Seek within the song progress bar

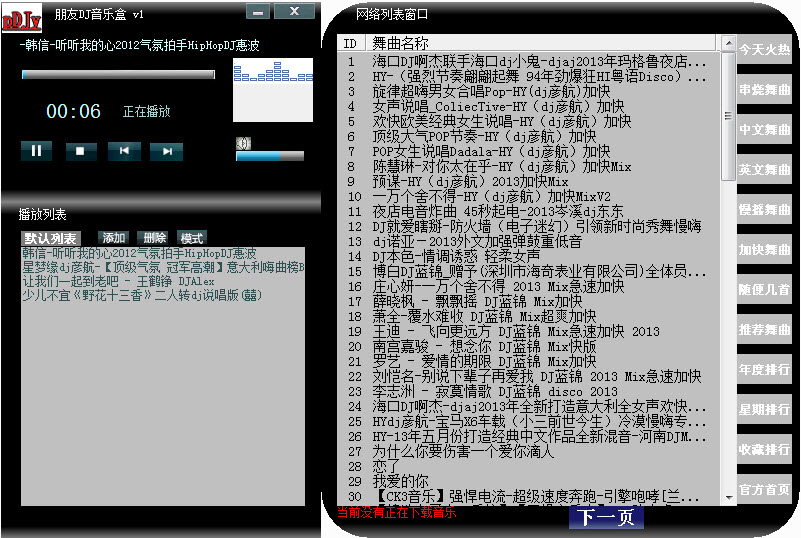[118, 75]
